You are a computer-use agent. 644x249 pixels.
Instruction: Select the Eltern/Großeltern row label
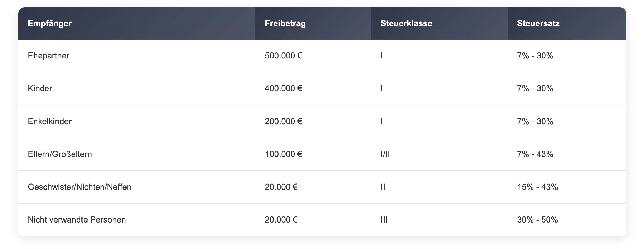point(60,154)
